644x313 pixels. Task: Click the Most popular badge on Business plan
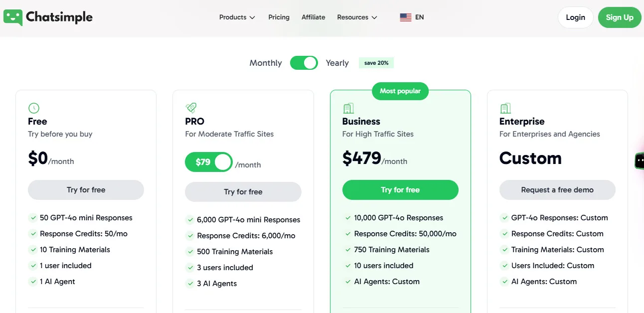(400, 91)
